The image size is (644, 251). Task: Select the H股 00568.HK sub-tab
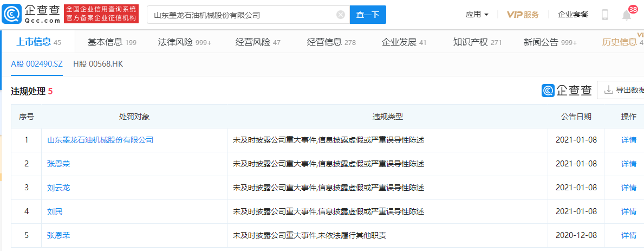click(x=98, y=64)
